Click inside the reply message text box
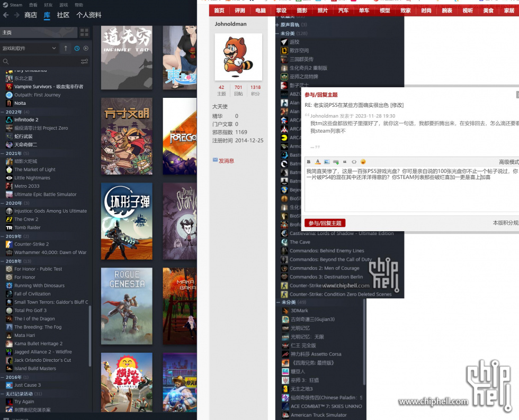Screen dimensions: 519x420 point(412,189)
